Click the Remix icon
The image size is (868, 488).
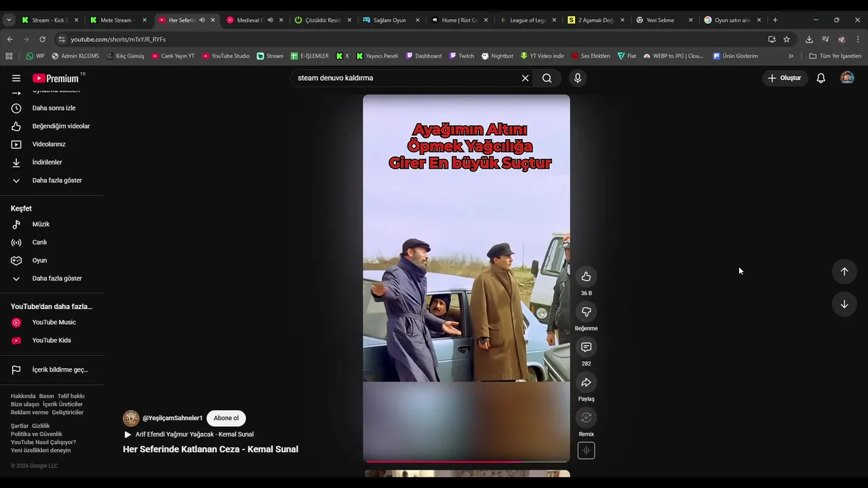coord(586,418)
